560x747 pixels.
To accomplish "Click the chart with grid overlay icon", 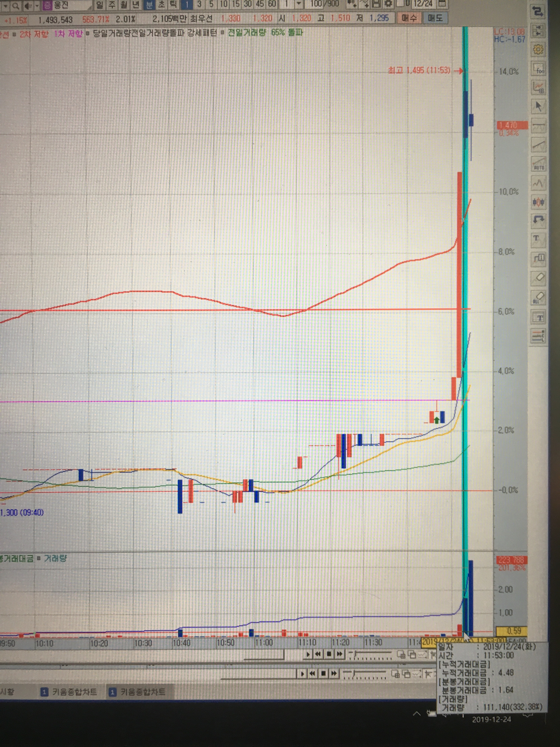I will coord(538,88).
